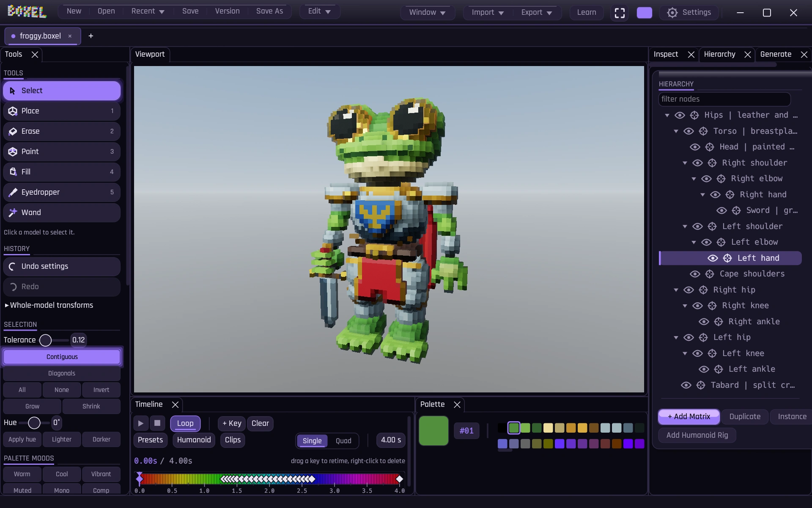Expand Whole-model transforms section
812x508 pixels.
[x=49, y=305]
